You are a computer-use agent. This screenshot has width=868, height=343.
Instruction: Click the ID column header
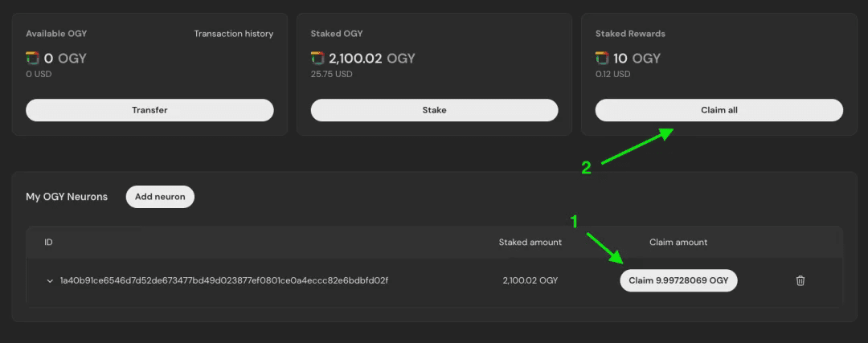[48, 243]
